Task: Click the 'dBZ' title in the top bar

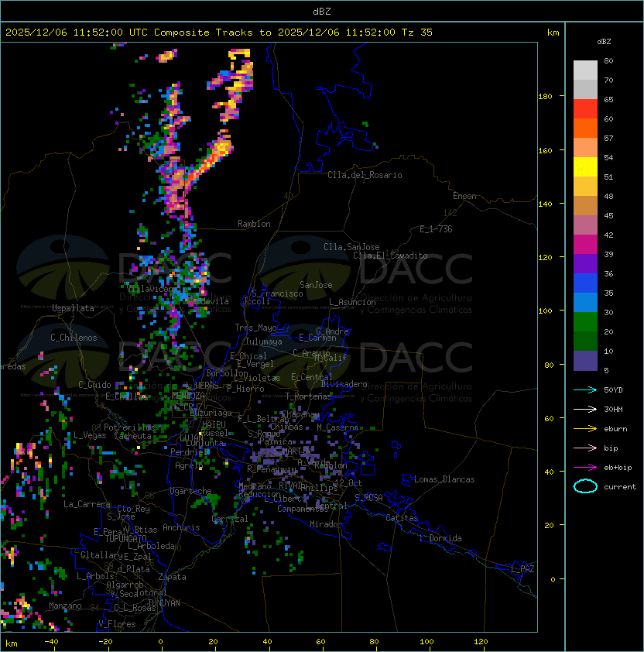Action: point(322,11)
